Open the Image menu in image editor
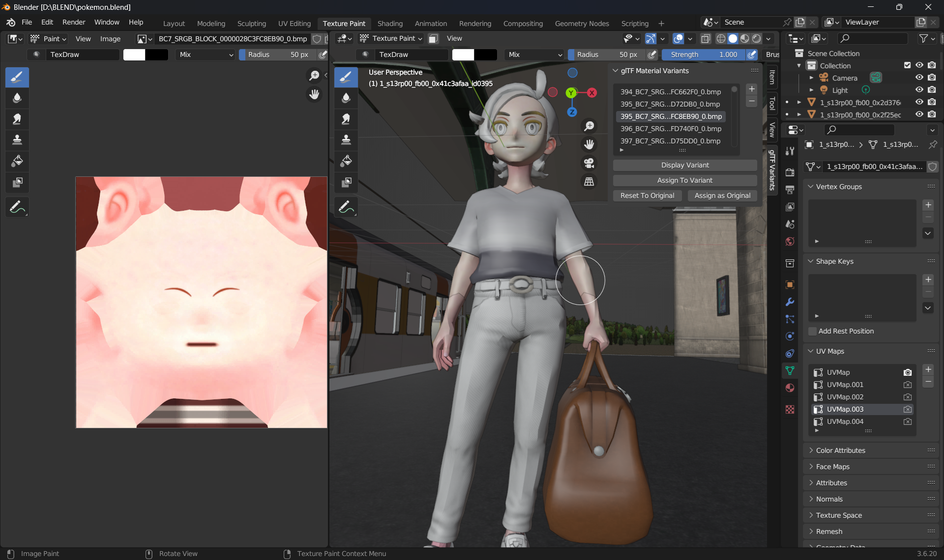This screenshot has width=944, height=560. coord(110,39)
